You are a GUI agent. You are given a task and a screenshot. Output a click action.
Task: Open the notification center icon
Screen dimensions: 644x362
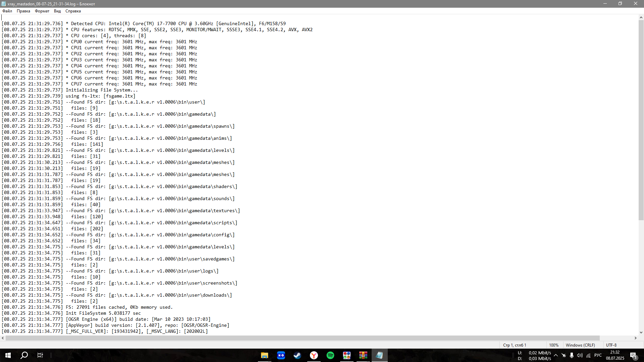pos(634,355)
